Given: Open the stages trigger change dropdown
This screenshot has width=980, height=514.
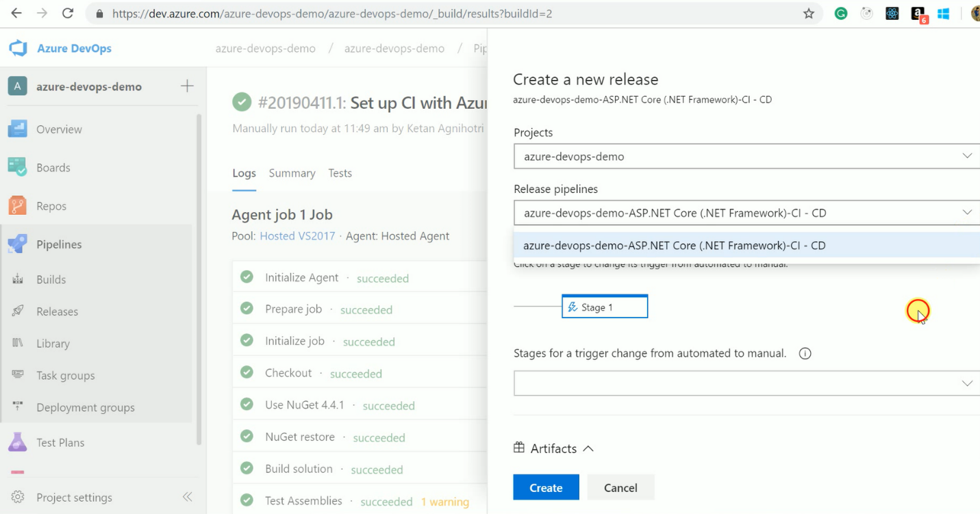Looking at the screenshot, I should (966, 383).
